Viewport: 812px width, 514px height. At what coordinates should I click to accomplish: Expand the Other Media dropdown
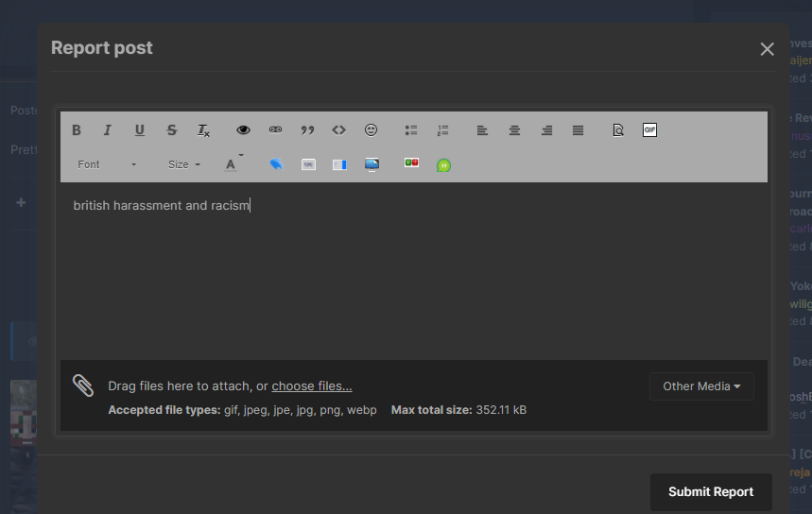tap(701, 386)
